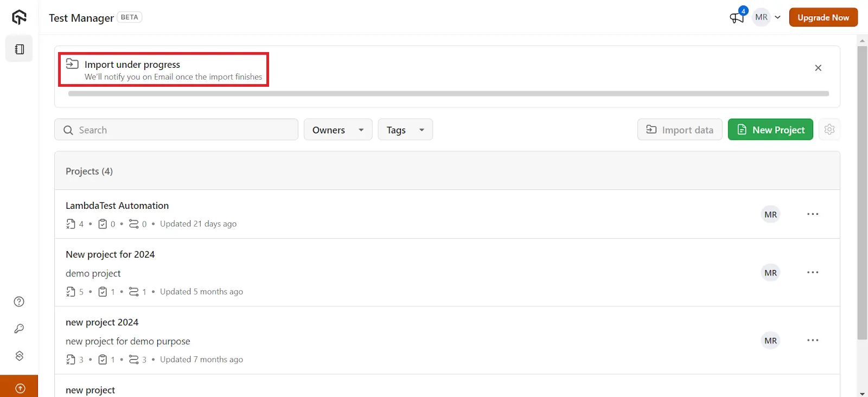Click the New Project button

pos(770,130)
